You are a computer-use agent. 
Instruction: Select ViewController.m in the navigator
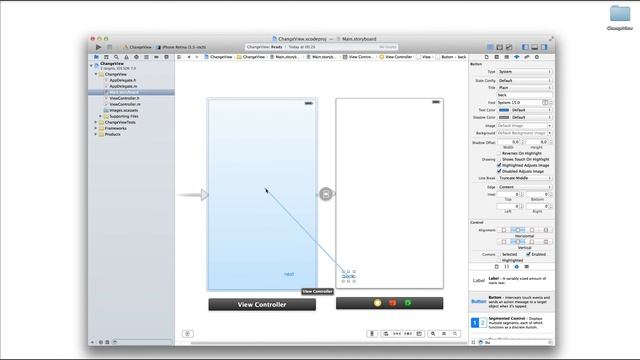tap(124, 104)
